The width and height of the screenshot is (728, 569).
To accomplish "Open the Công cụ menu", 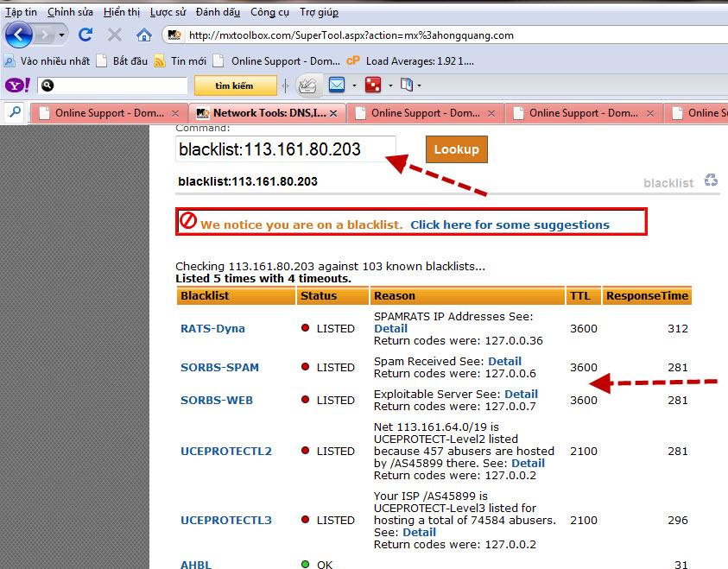I will click(x=269, y=12).
